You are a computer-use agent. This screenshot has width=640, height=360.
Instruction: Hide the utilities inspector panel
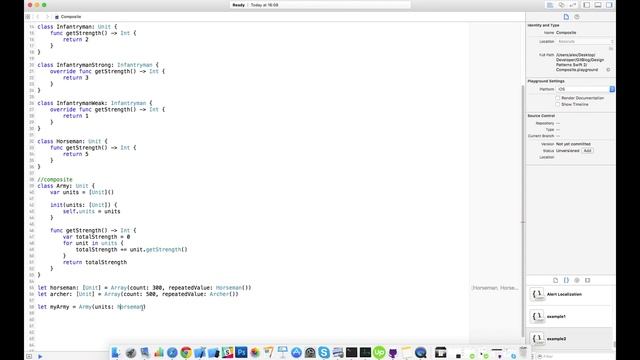point(609,5)
